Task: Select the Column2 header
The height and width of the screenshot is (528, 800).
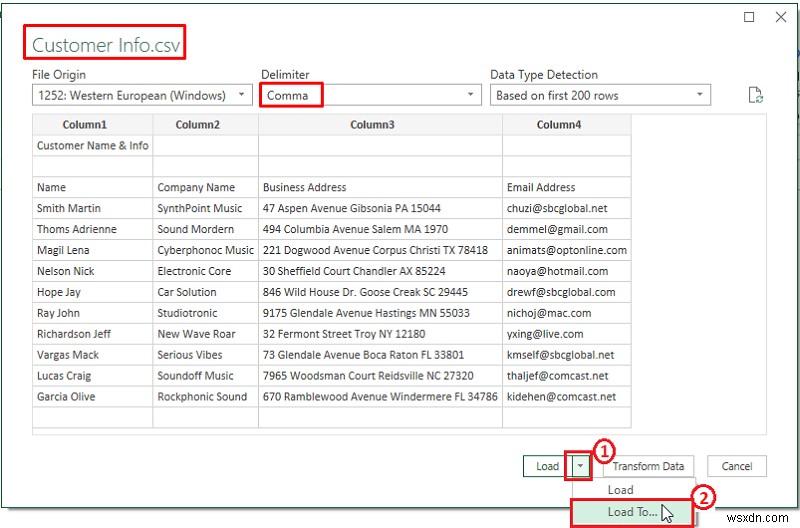Action: coord(206,124)
